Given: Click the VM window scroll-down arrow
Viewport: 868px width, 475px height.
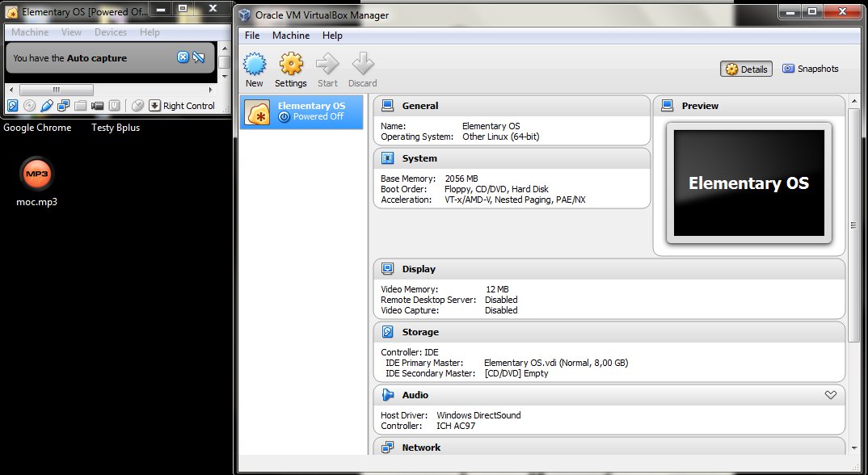Looking at the screenshot, I should [225, 77].
